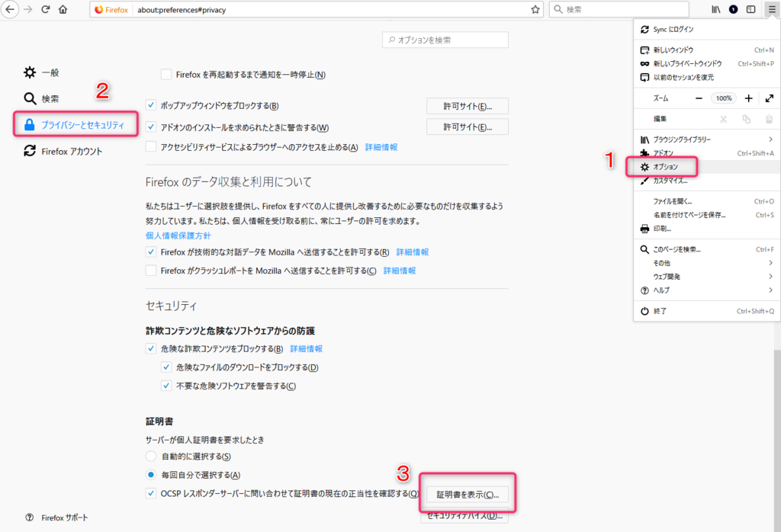The height and width of the screenshot is (532, 781).
Task: Open カスタマイズ menu item
Action: pos(707,181)
